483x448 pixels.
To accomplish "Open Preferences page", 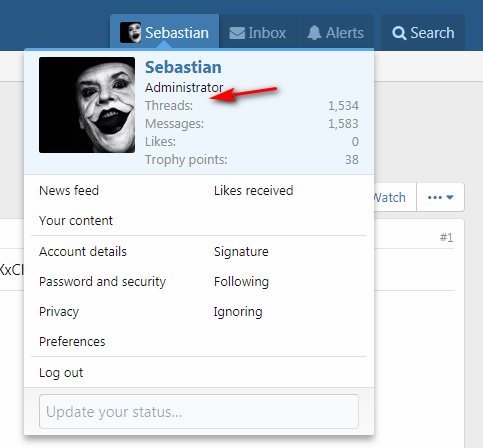I will [72, 342].
